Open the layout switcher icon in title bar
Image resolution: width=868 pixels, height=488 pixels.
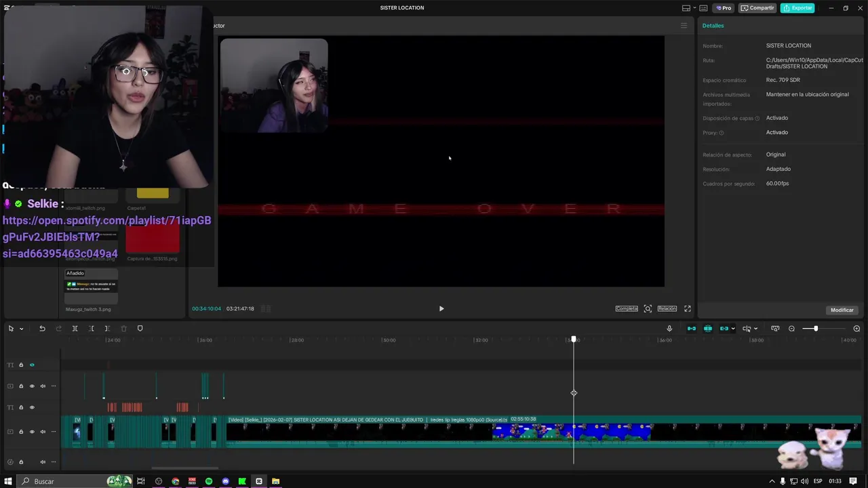coord(686,8)
